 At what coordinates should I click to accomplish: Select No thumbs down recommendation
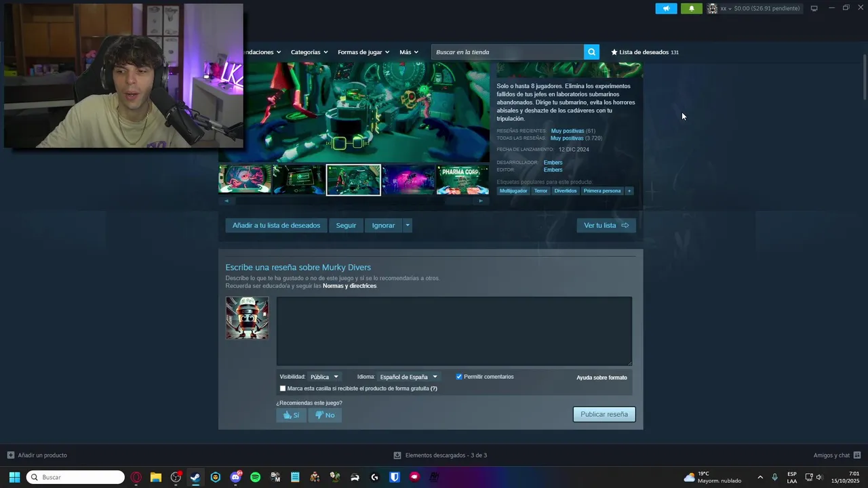pos(325,415)
